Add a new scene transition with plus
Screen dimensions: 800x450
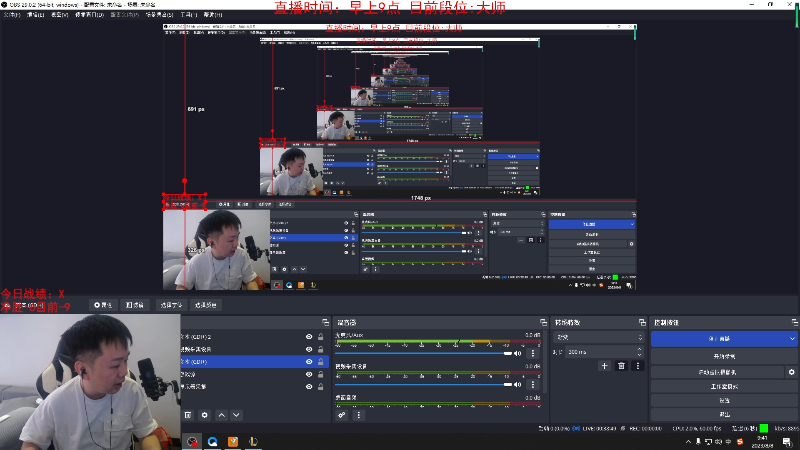click(605, 366)
